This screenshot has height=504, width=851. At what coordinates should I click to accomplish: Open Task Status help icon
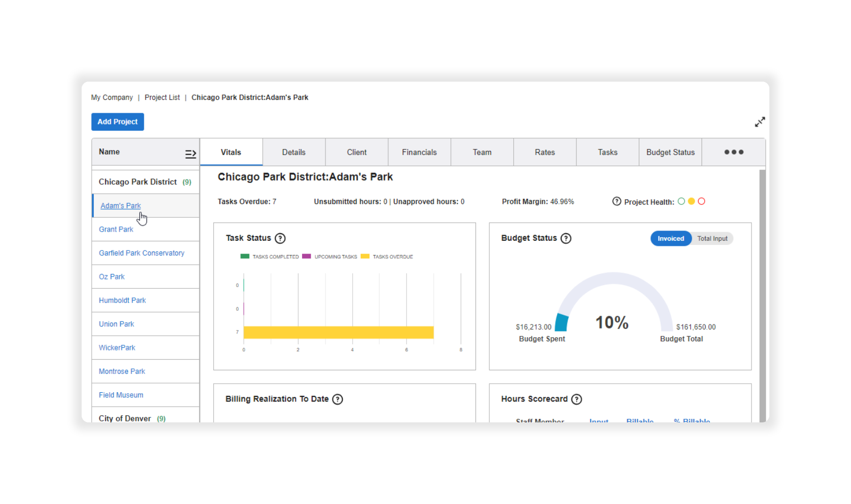click(280, 238)
